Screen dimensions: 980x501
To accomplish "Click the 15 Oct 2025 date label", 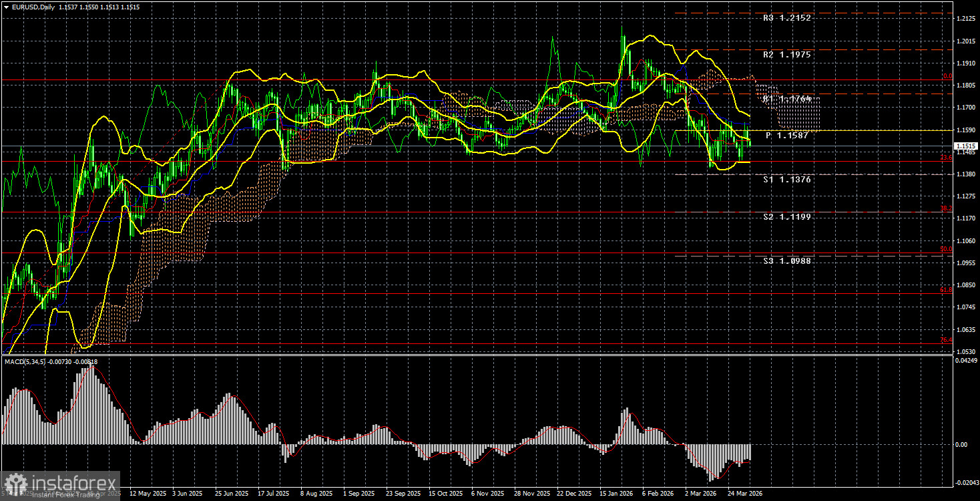I will pyautogui.click(x=445, y=494).
